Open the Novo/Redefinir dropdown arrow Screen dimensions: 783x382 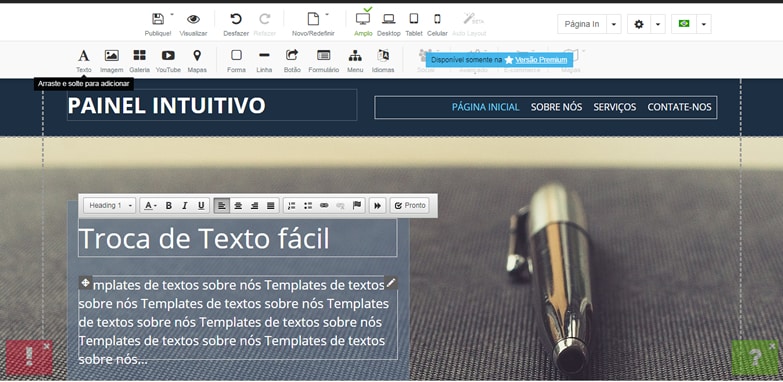click(327, 14)
